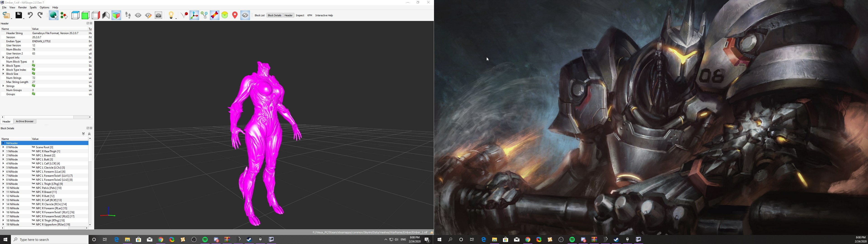
Task: Click the screenshot camera icon
Action: coord(159,15)
